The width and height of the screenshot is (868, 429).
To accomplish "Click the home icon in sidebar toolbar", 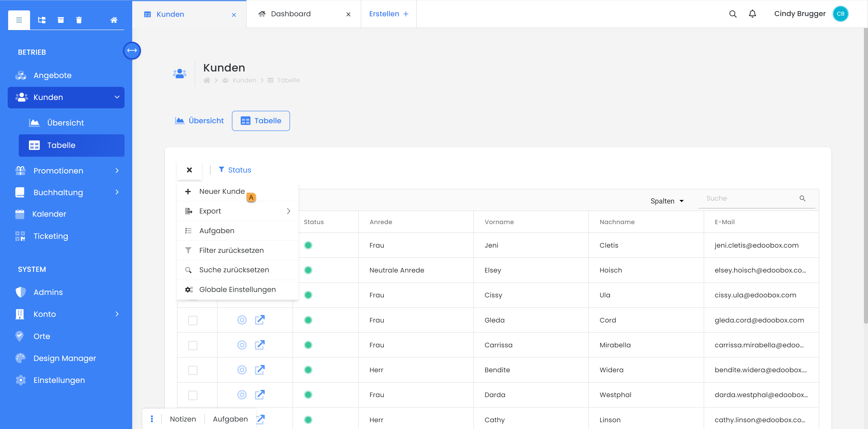I will [x=114, y=20].
